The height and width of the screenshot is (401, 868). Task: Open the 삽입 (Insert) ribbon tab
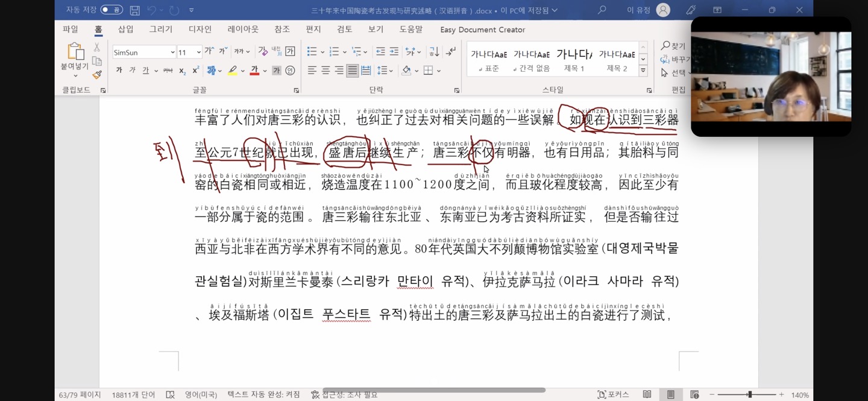(x=125, y=30)
